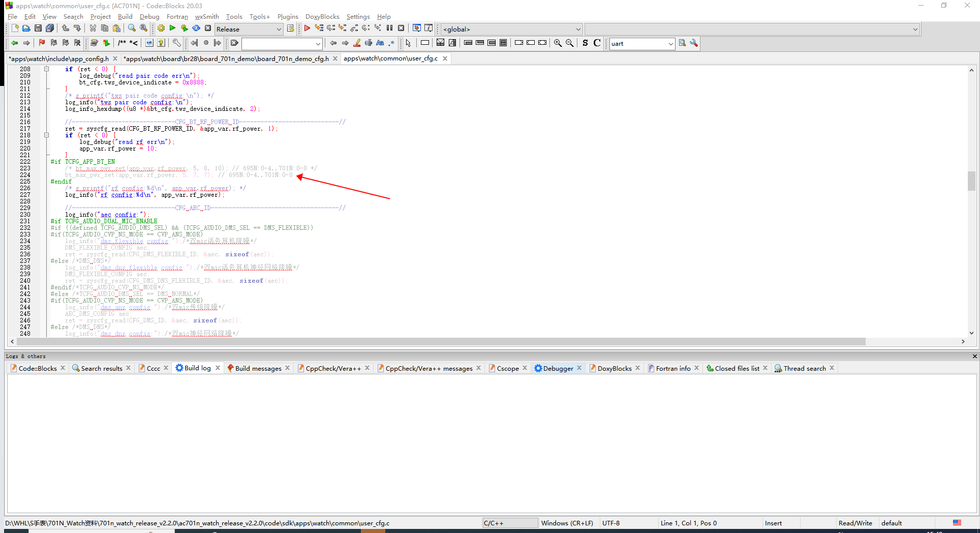Open the Plugins menu
980x533 pixels.
(288, 17)
